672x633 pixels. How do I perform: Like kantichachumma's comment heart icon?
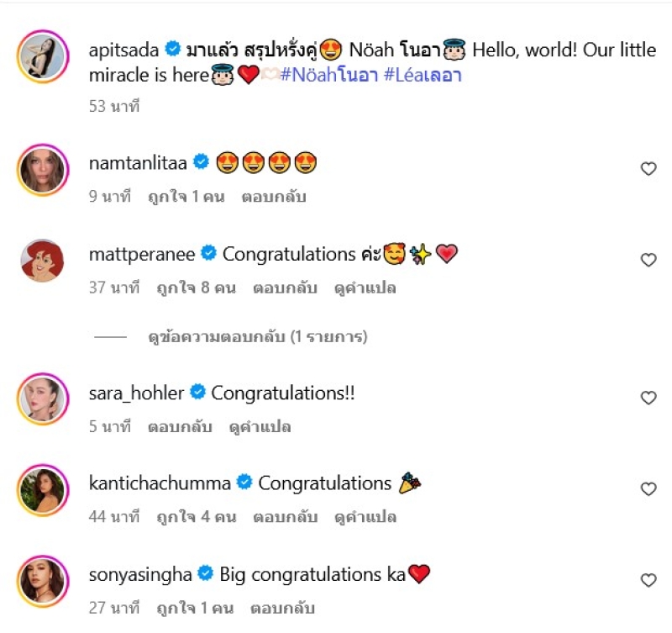click(x=648, y=489)
